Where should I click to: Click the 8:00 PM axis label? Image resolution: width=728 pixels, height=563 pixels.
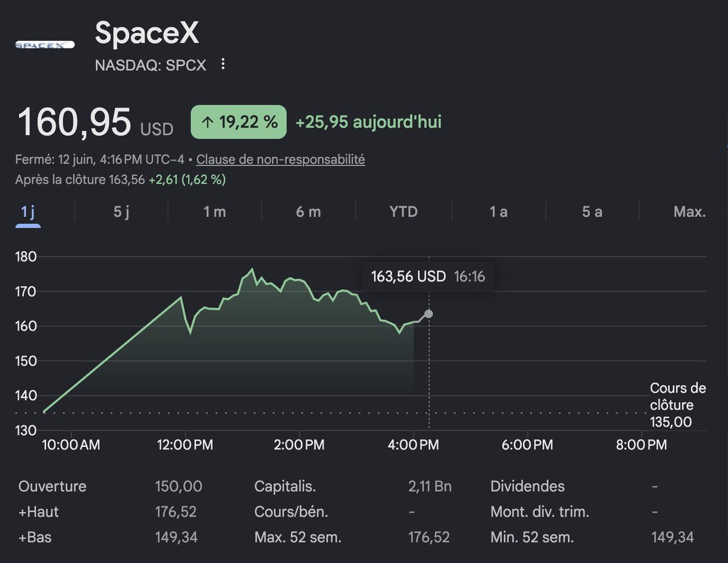[642, 445]
